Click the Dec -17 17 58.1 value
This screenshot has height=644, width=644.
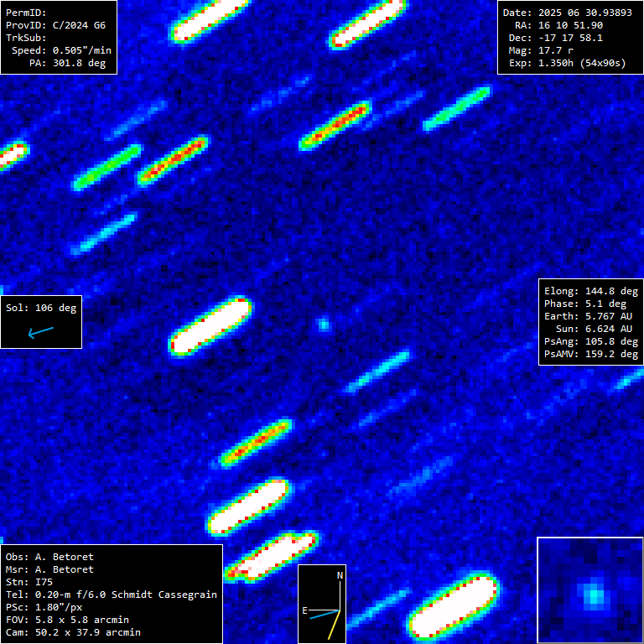(570, 38)
